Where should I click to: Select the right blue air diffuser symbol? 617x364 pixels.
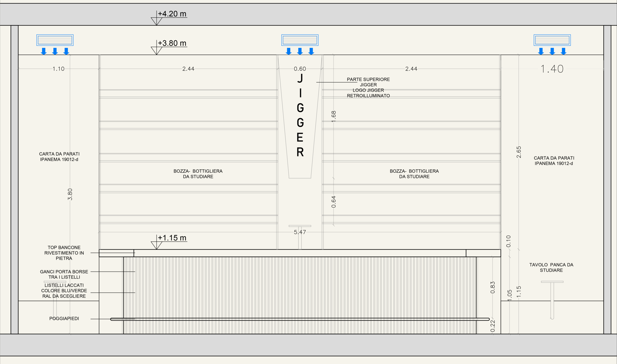point(552,40)
